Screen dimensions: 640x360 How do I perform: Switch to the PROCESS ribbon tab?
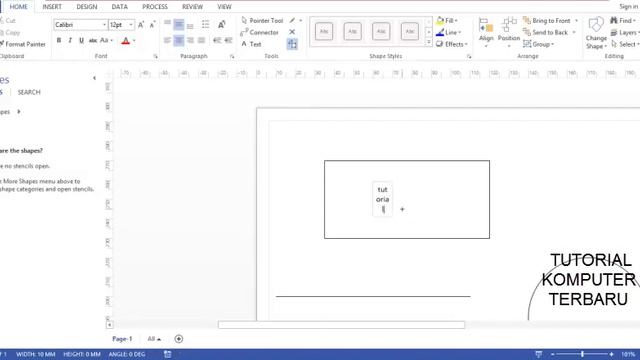[x=155, y=7]
